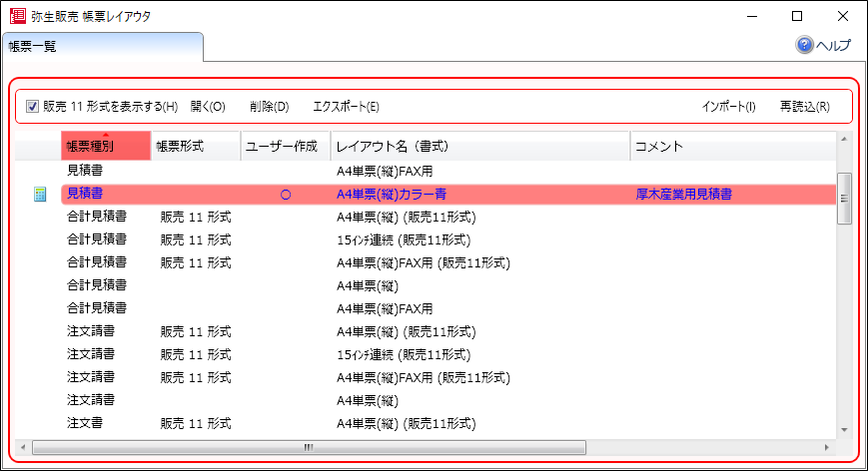Image resolution: width=868 pixels, height=471 pixels.
Task: Click the 弥生販売 app icon in title bar
Action: (18, 16)
